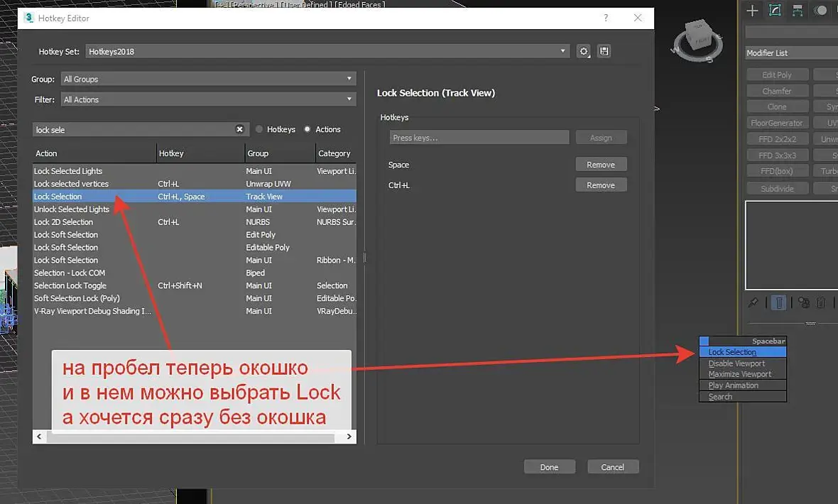The height and width of the screenshot is (504, 838).
Task: Click the Pin Stack icon
Action: point(753,303)
